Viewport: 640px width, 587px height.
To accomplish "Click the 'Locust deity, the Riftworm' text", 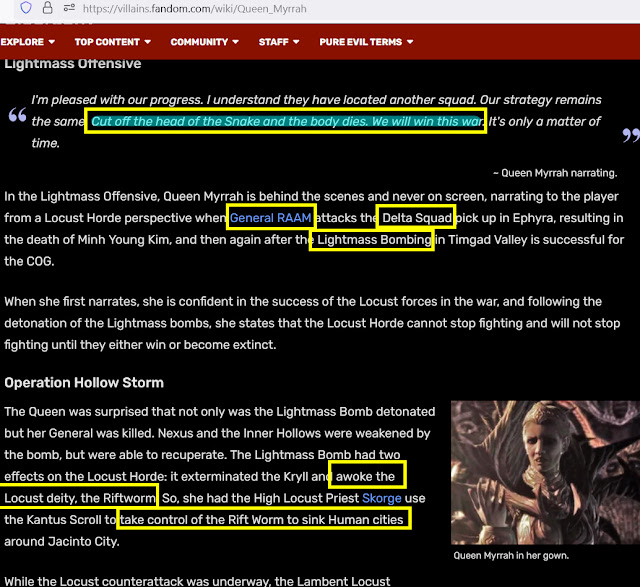I will click(80, 498).
